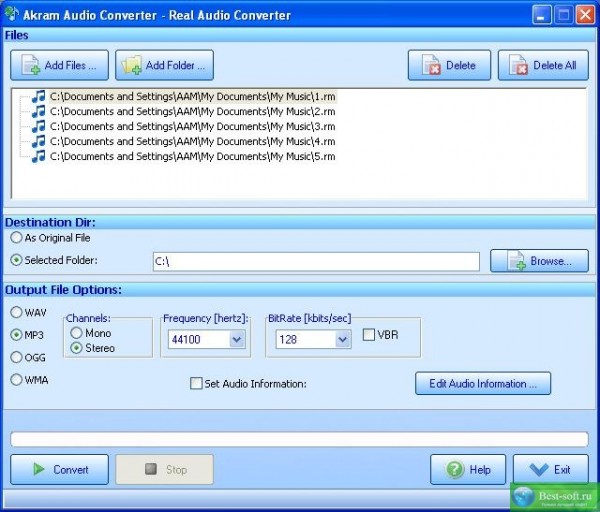The height and width of the screenshot is (512, 600).
Task: Start conversion with Convert button
Action: point(59,470)
